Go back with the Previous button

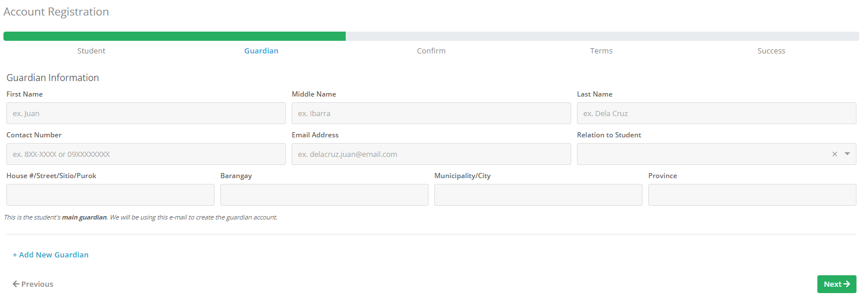click(33, 284)
